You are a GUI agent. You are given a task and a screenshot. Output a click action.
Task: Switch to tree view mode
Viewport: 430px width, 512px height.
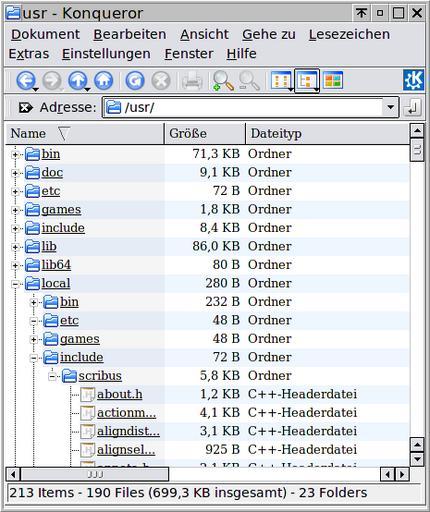tap(307, 81)
